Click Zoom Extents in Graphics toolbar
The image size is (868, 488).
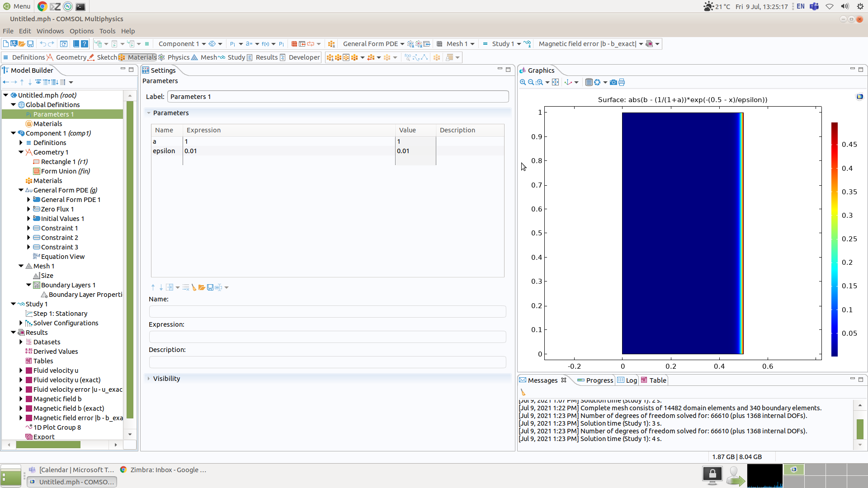pos(556,82)
